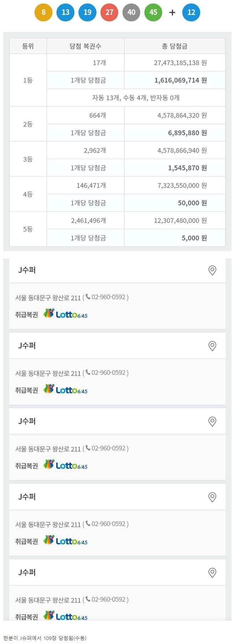Select the red lottery ball number 27

pyautogui.click(x=109, y=12)
